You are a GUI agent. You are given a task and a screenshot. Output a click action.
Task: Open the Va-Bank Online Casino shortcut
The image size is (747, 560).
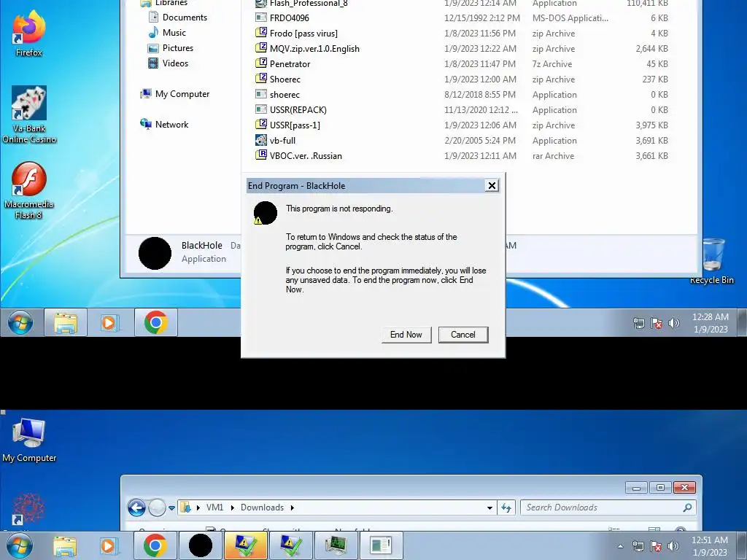[29, 114]
